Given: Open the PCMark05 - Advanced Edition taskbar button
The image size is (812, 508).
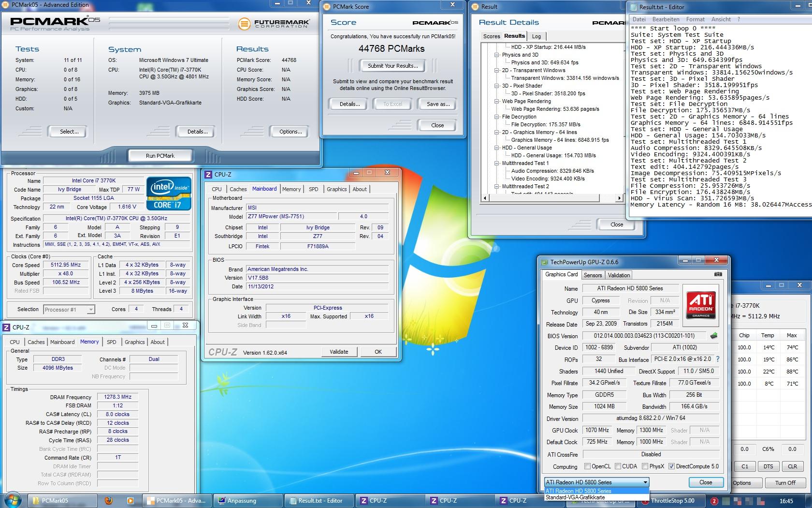Looking at the screenshot, I should coord(177,501).
